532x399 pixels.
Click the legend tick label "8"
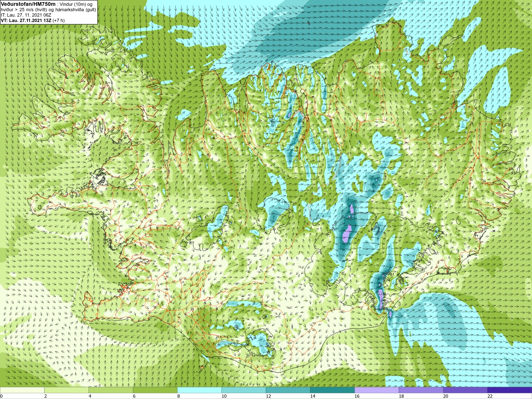tap(178, 396)
